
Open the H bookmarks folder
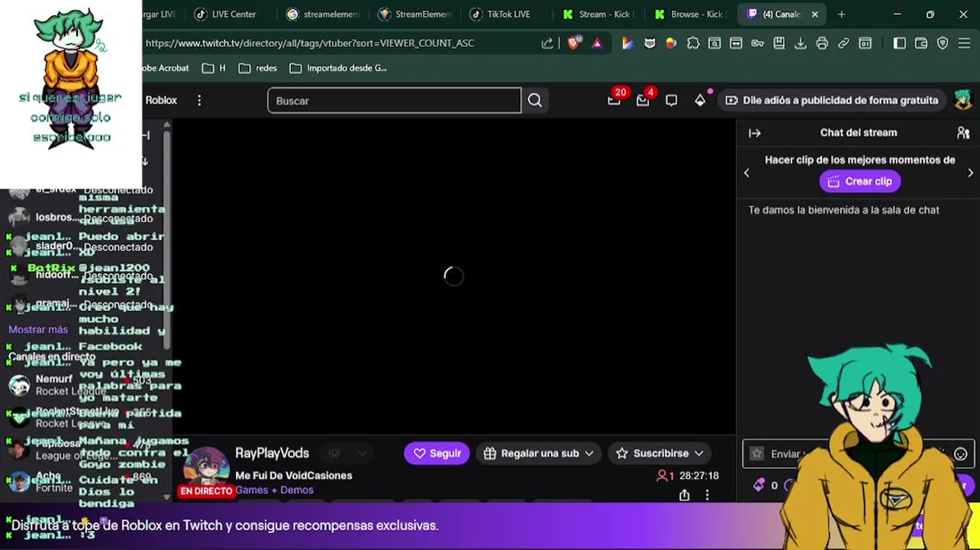pyautogui.click(x=214, y=68)
